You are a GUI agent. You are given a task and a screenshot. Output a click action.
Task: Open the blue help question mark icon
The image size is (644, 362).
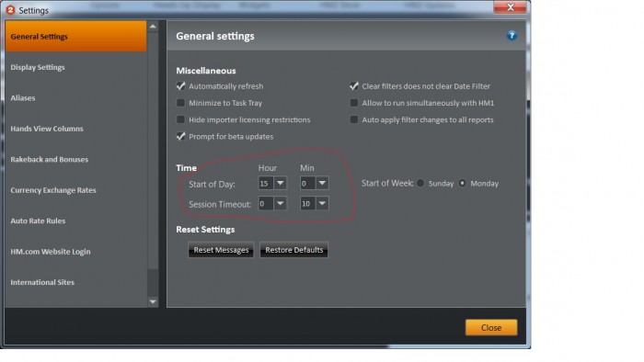tap(512, 35)
